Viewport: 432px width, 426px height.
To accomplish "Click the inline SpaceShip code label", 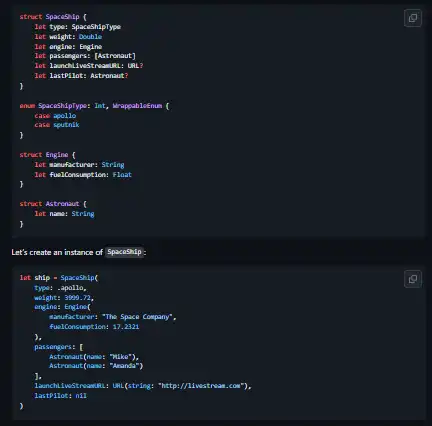I will (124, 252).
